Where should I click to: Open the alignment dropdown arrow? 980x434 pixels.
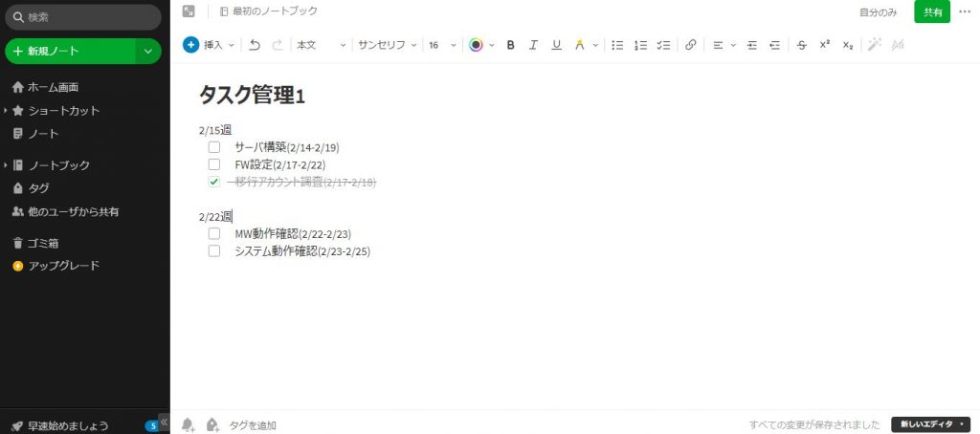point(733,45)
